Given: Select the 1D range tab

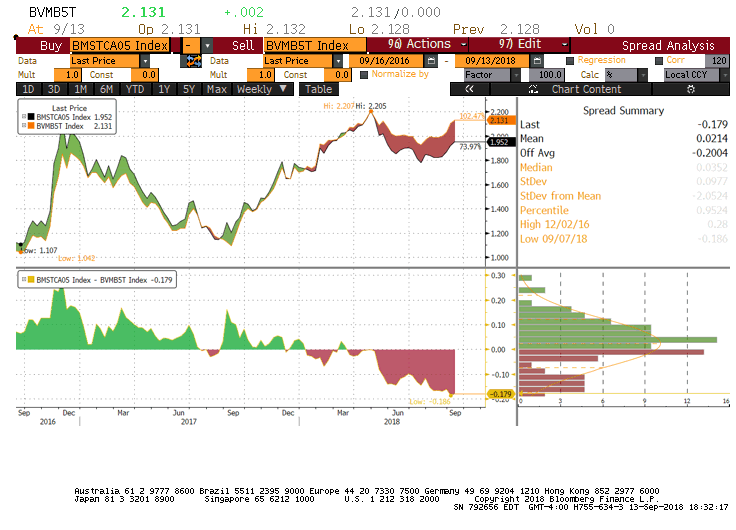Looking at the screenshot, I should 29,89.
